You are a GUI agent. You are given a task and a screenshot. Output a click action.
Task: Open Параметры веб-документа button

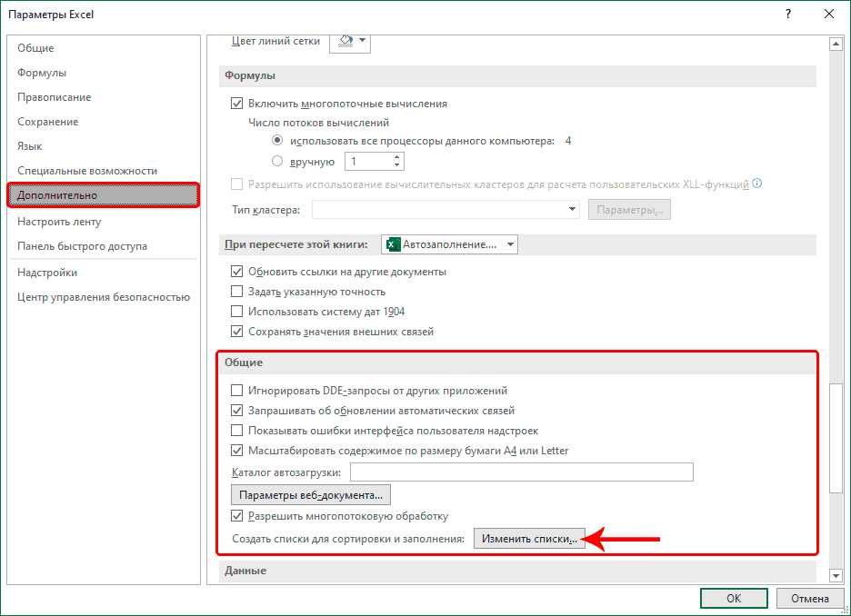click(311, 495)
